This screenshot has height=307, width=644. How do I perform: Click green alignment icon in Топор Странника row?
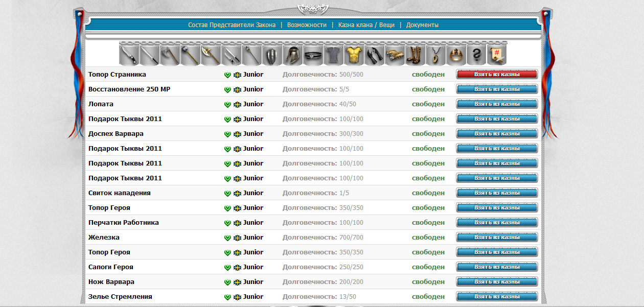pos(227,75)
